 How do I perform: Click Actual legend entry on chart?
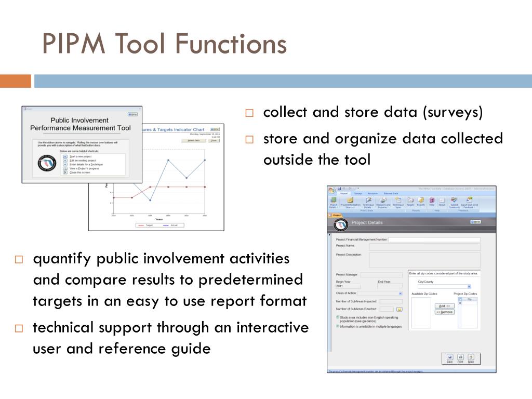[x=170, y=225]
